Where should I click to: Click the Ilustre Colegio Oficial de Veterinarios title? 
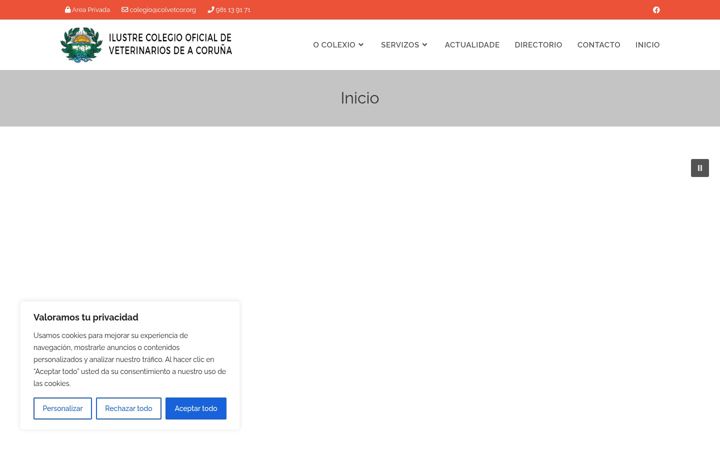(x=170, y=44)
